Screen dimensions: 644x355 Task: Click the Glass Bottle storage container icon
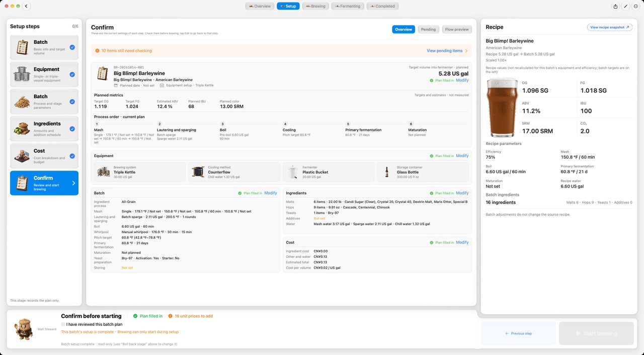pyautogui.click(x=386, y=172)
